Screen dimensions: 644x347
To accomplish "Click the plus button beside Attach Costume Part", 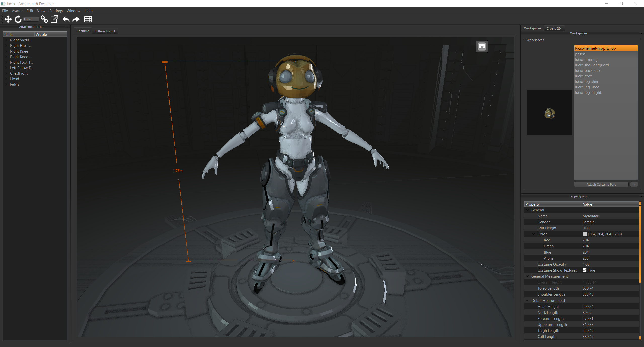I will click(634, 184).
